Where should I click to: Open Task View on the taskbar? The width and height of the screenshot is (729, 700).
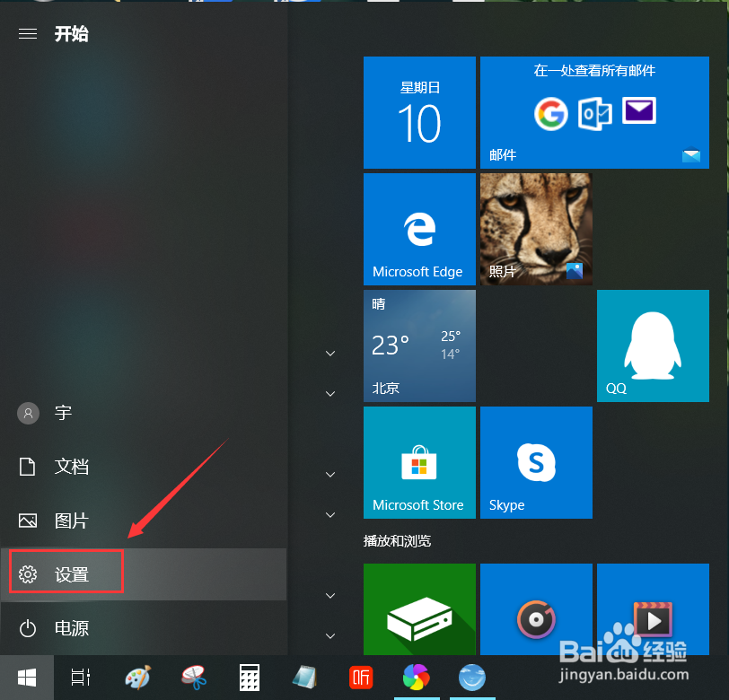pos(81,678)
